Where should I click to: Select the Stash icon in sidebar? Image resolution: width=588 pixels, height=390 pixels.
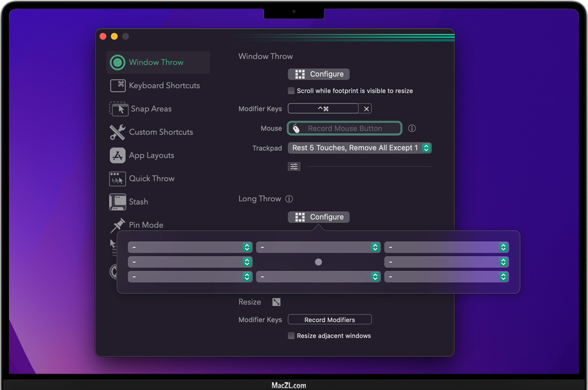click(x=118, y=202)
